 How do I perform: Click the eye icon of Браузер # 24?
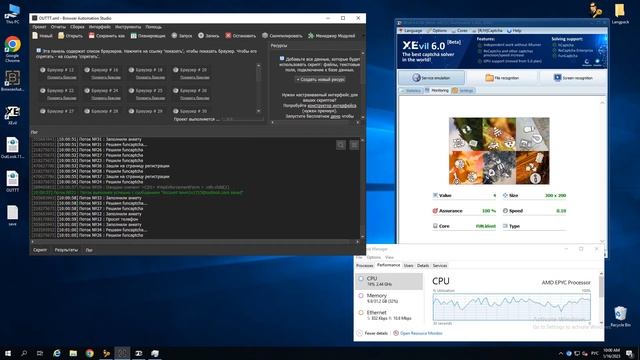click(x=87, y=91)
